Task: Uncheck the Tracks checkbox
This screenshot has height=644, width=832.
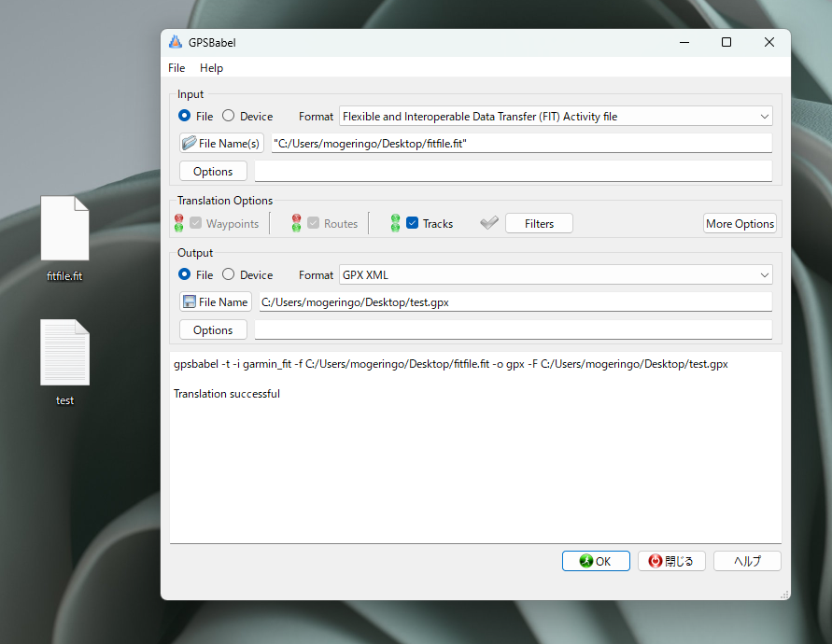Action: click(x=413, y=223)
